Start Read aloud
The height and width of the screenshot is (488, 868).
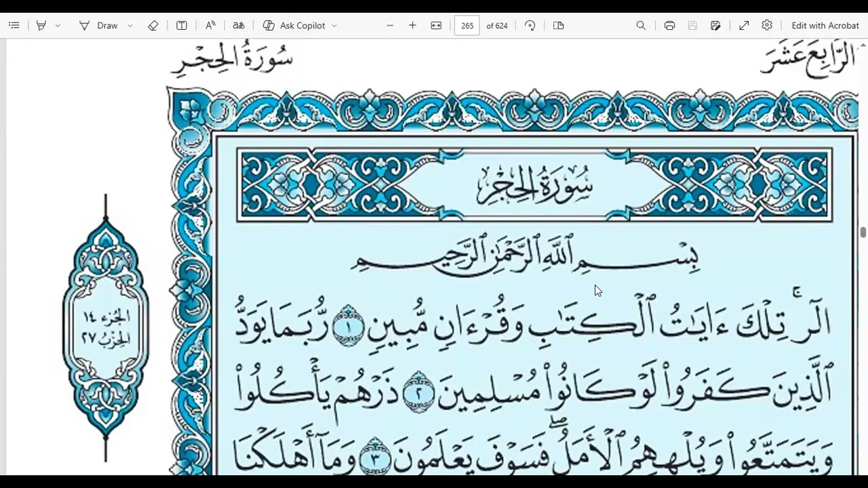point(210,25)
